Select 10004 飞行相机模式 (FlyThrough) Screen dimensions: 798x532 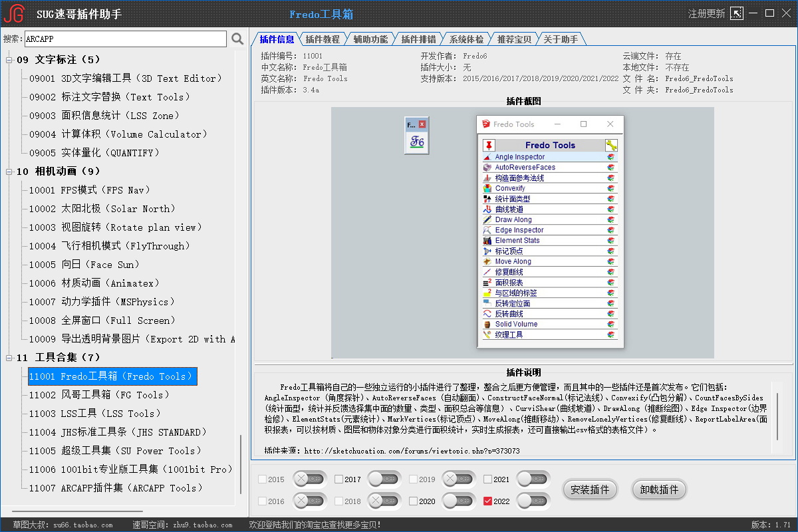(x=110, y=246)
